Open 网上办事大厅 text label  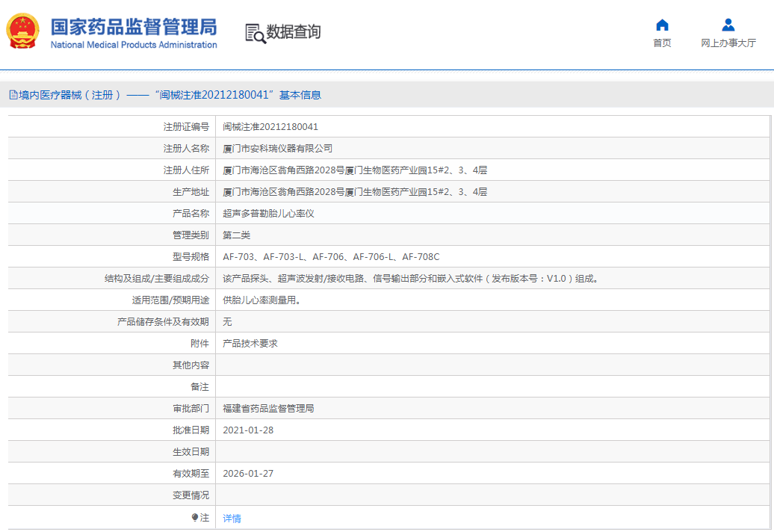728,43
